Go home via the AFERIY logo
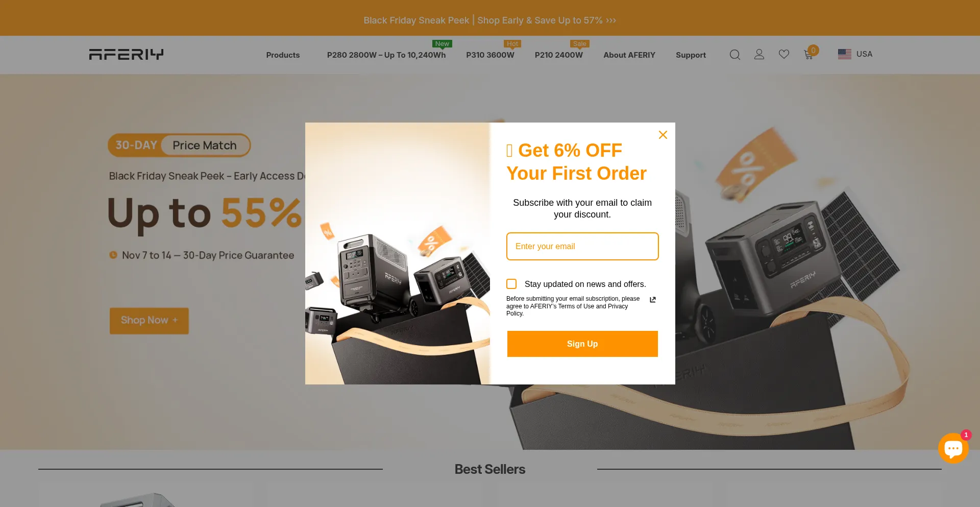This screenshot has width=980, height=507. pyautogui.click(x=126, y=54)
